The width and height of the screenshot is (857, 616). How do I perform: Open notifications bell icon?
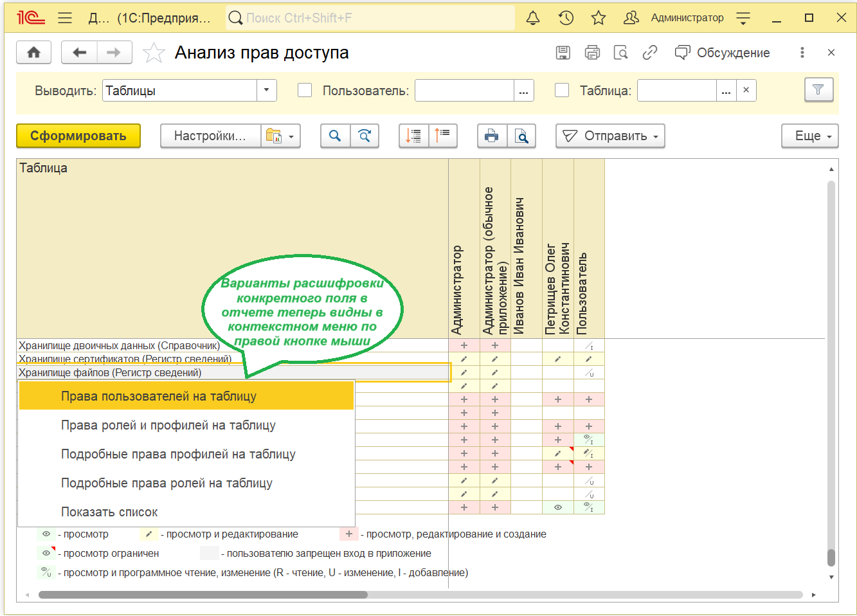click(x=532, y=18)
